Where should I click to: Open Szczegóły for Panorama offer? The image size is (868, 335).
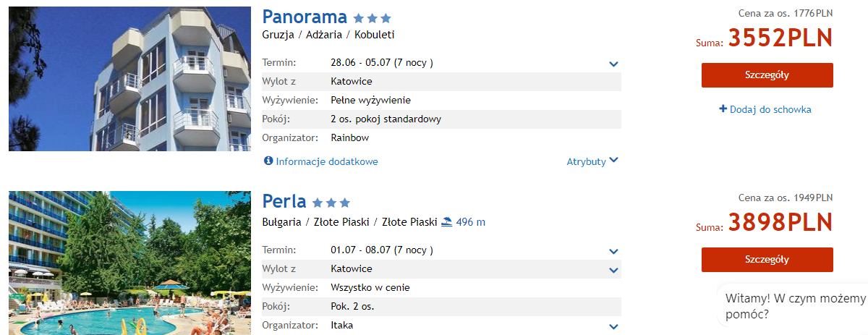[x=767, y=75]
